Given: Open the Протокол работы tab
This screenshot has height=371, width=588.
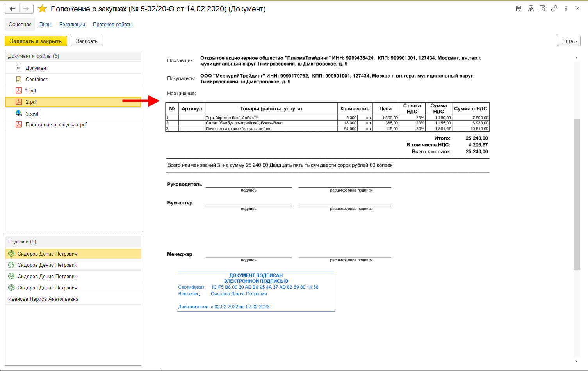Looking at the screenshot, I should tap(112, 24).
